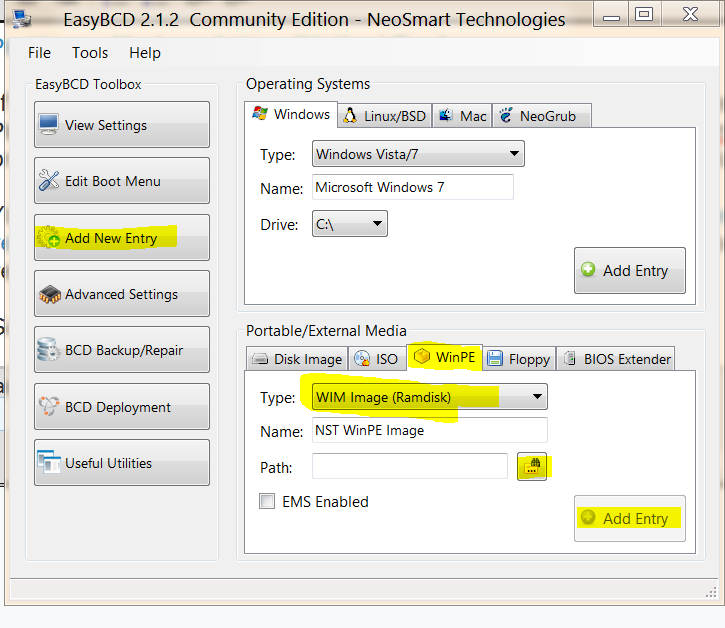
Task: Minimize the EasyBCD window
Action: [x=611, y=15]
